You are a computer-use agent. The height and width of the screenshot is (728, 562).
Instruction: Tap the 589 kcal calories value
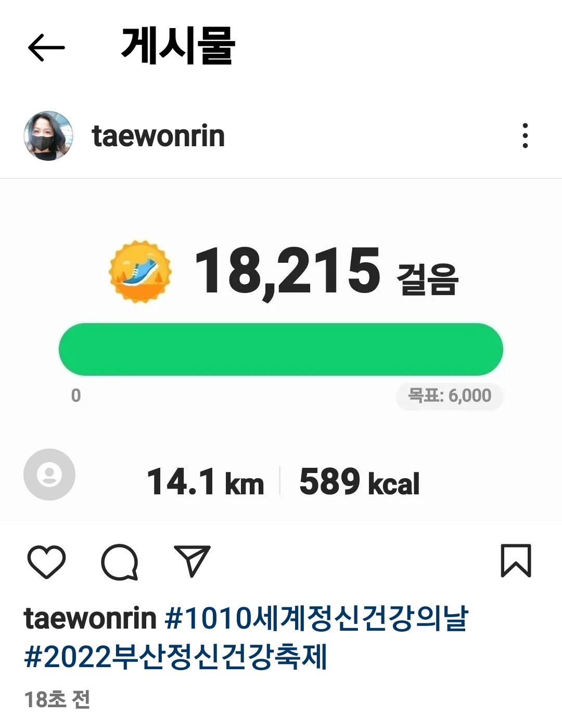[360, 482]
